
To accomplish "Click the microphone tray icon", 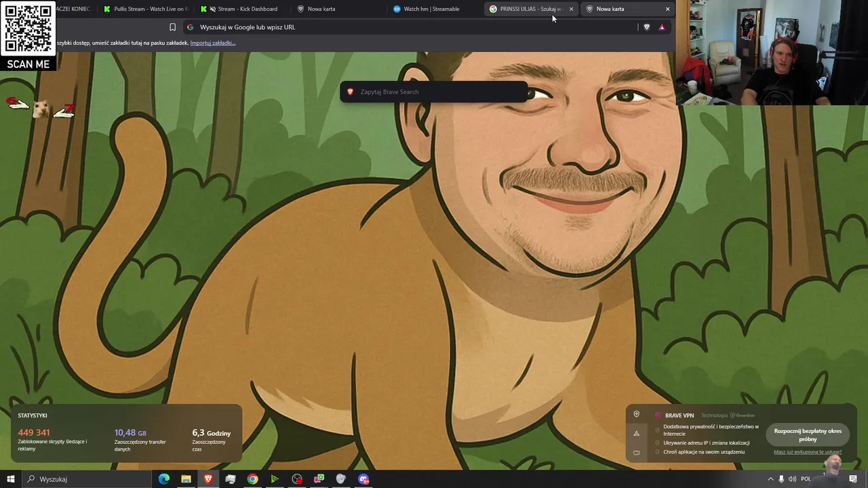I will click(781, 479).
